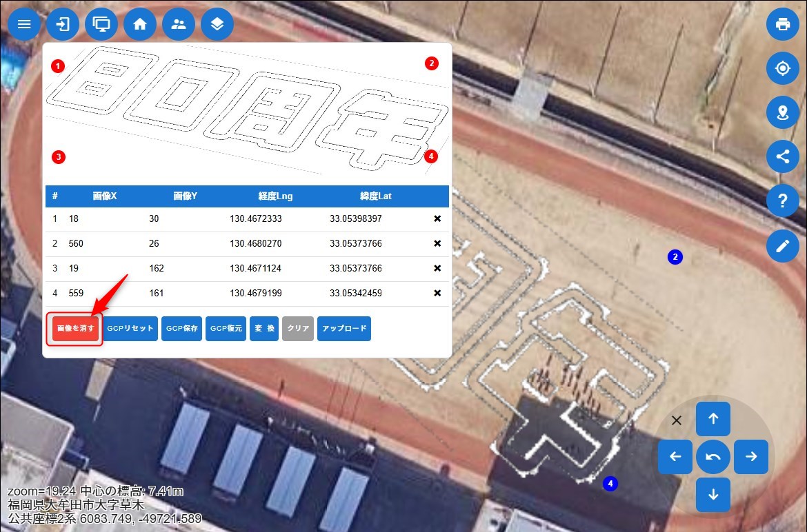Screen dimensions: 807x532
Task: Click the monitor screens icon
Action: click(101, 24)
